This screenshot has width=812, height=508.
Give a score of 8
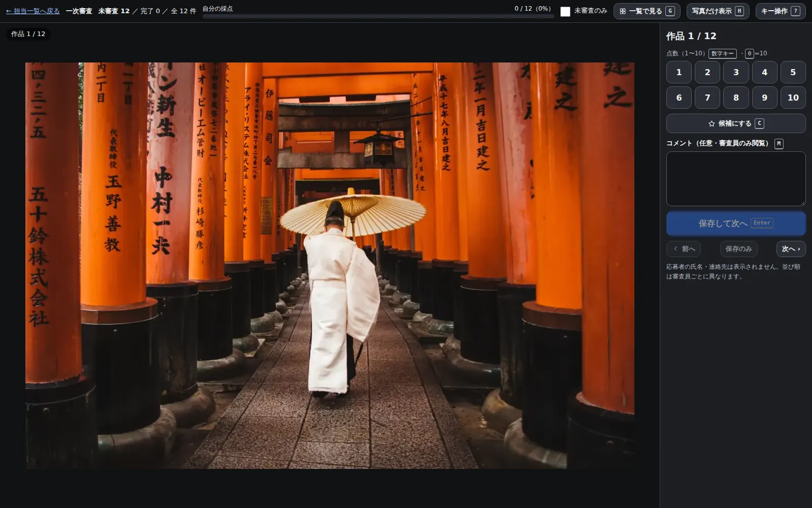736,98
